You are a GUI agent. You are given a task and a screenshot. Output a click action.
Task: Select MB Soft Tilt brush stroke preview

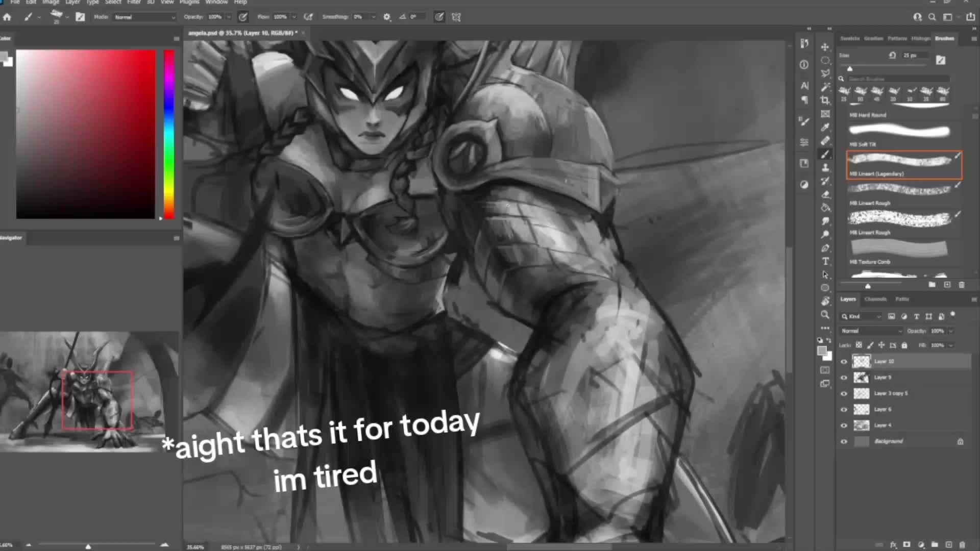pyautogui.click(x=899, y=131)
